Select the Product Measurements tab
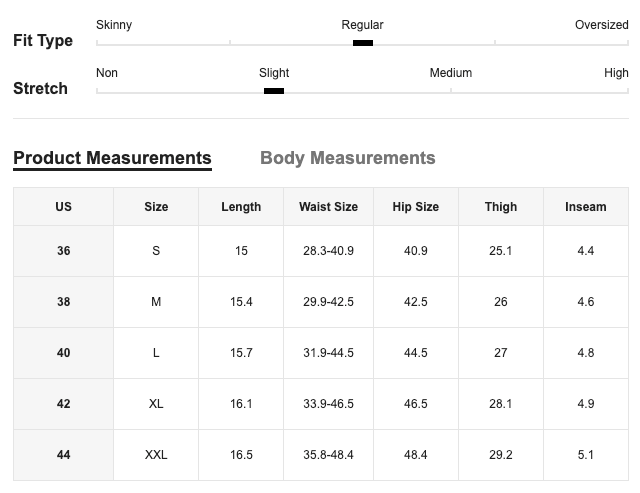This screenshot has width=640, height=493. (x=112, y=158)
